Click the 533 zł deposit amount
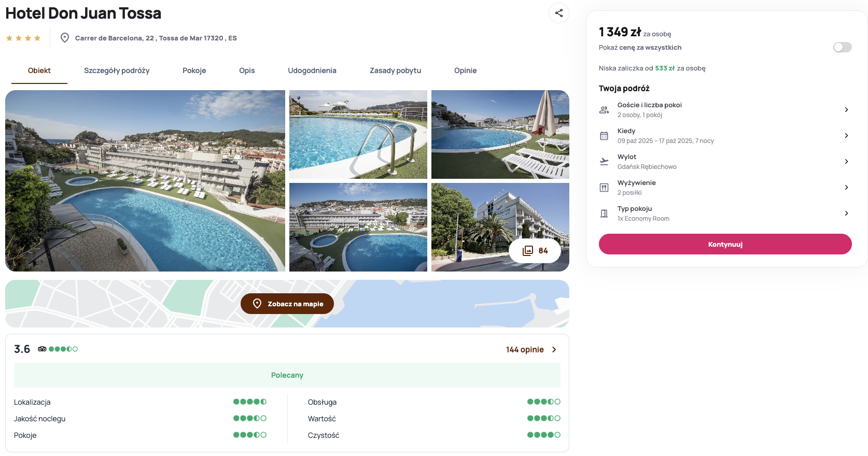 (x=665, y=68)
